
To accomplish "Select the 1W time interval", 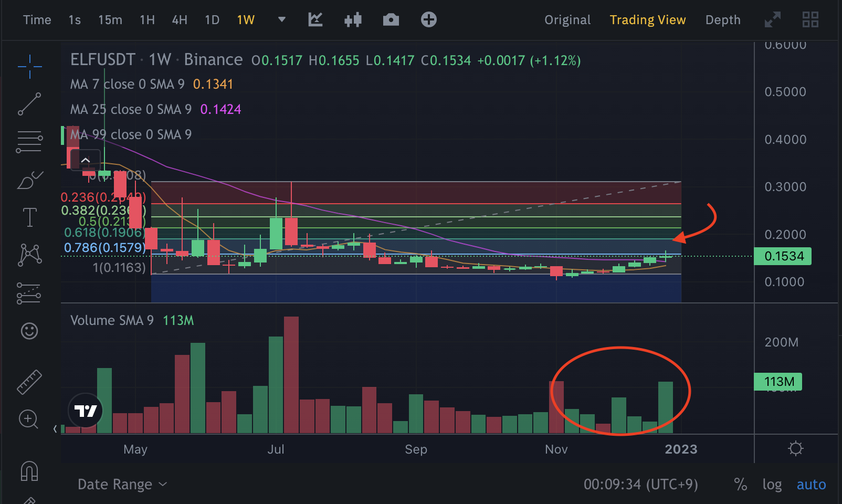I will click(x=246, y=20).
